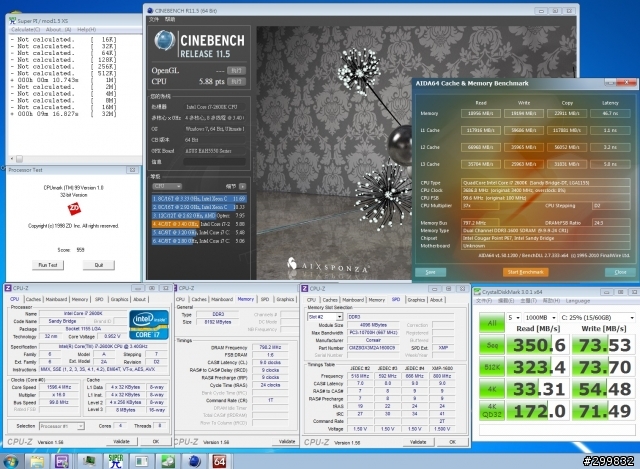Click the details arrow icon in Cinebench ranking

coord(242,186)
